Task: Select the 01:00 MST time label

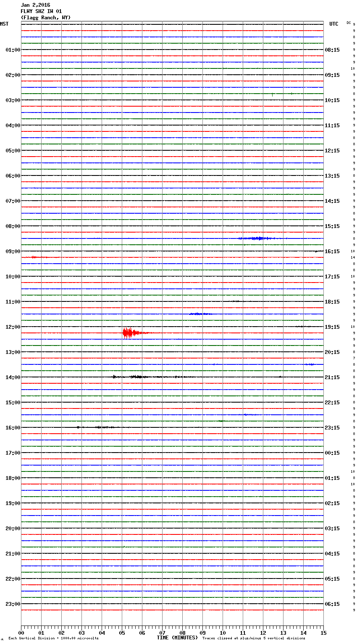Action: [13, 50]
